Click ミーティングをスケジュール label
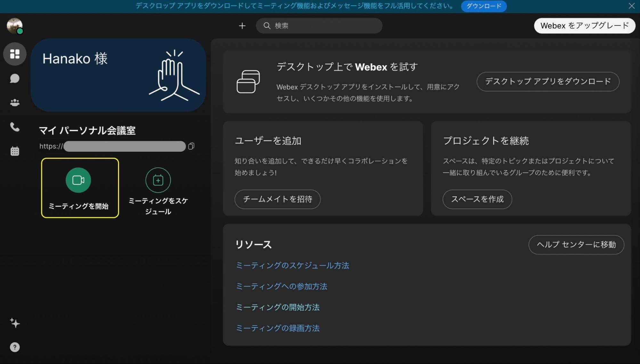 158,206
